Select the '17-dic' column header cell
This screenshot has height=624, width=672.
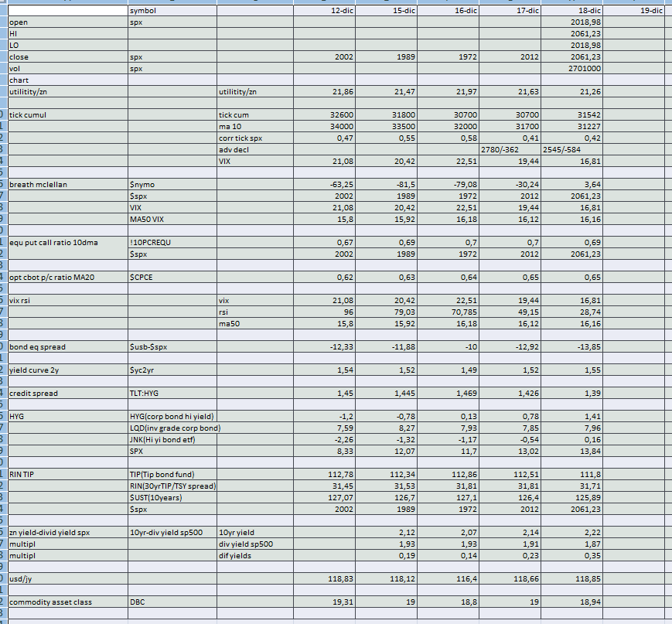[x=510, y=10]
